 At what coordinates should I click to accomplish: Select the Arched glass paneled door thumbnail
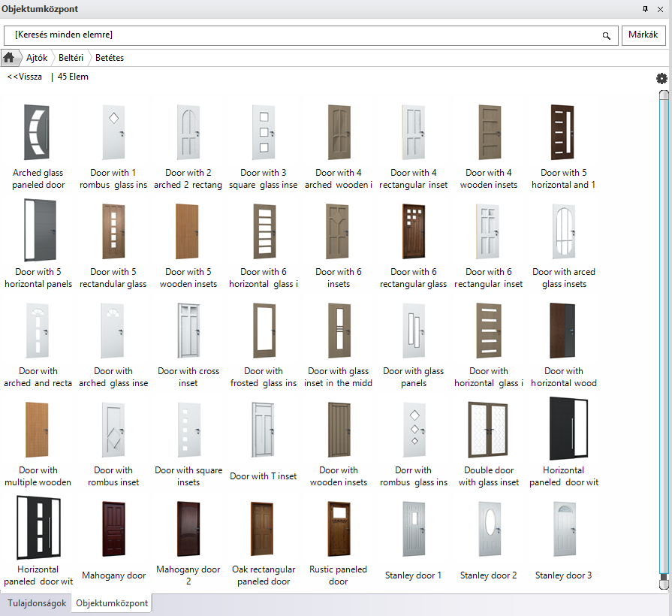click(x=38, y=132)
